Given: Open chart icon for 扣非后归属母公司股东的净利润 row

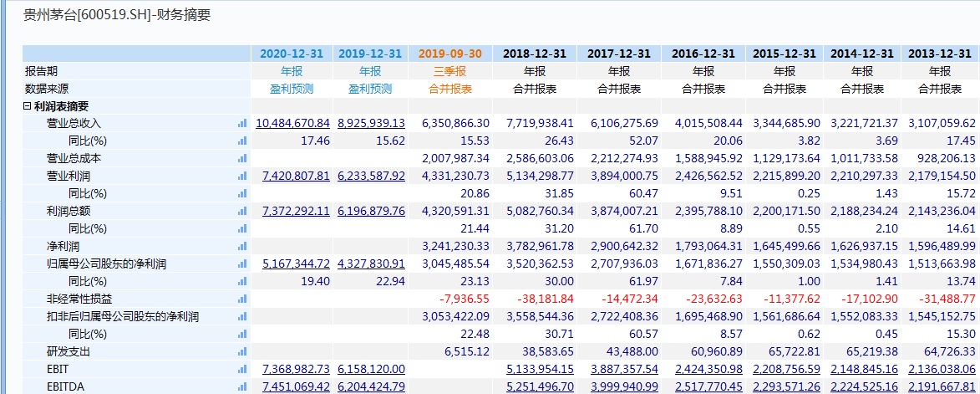Looking at the screenshot, I should 242,317.
